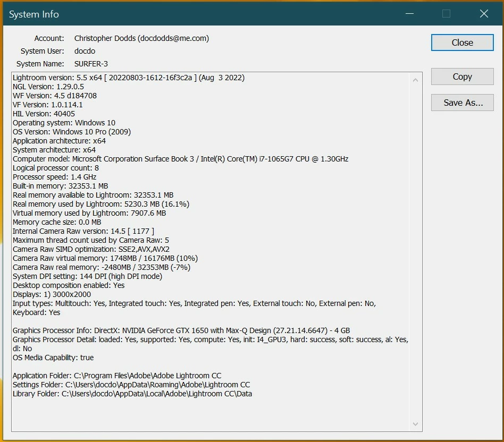Copy system info to clipboard

click(x=462, y=76)
